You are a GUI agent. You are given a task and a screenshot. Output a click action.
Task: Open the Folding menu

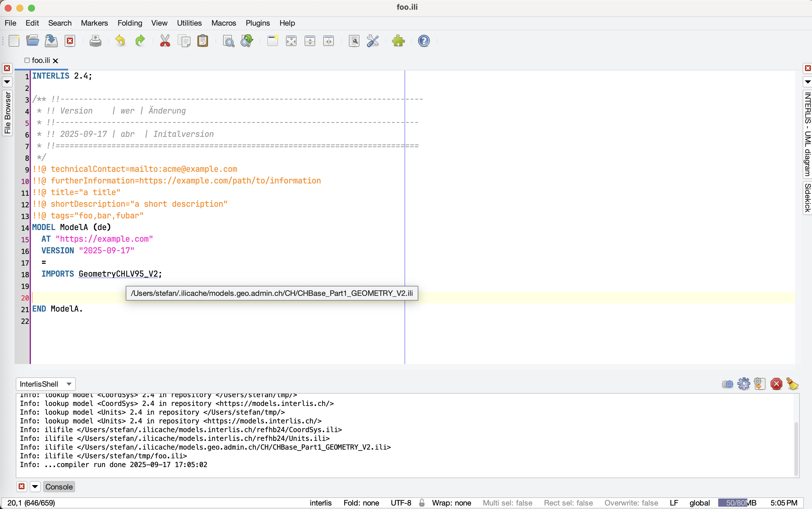click(x=130, y=23)
